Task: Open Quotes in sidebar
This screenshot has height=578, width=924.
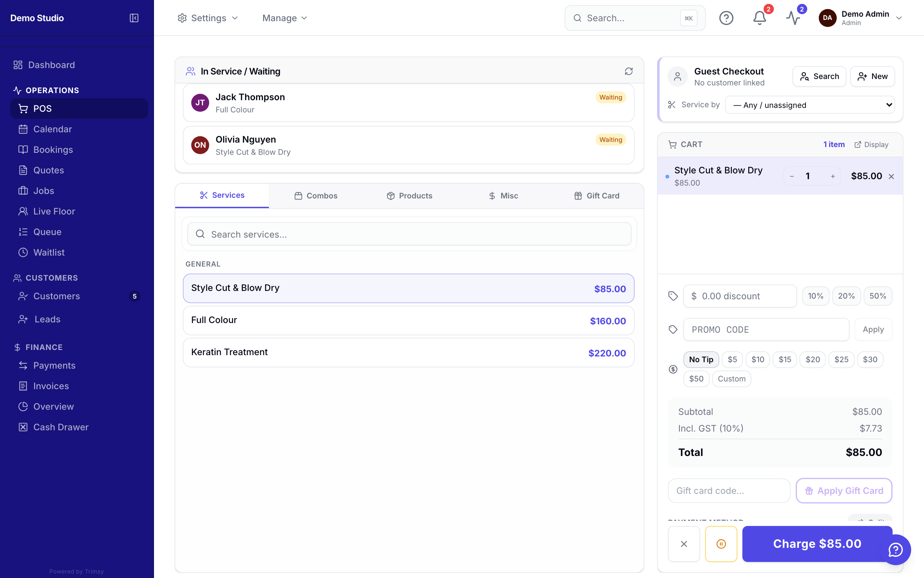Action: pos(79,170)
